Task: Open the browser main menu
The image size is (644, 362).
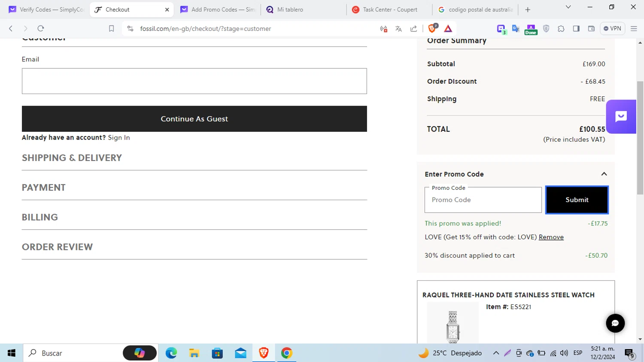Action: [x=634, y=29]
